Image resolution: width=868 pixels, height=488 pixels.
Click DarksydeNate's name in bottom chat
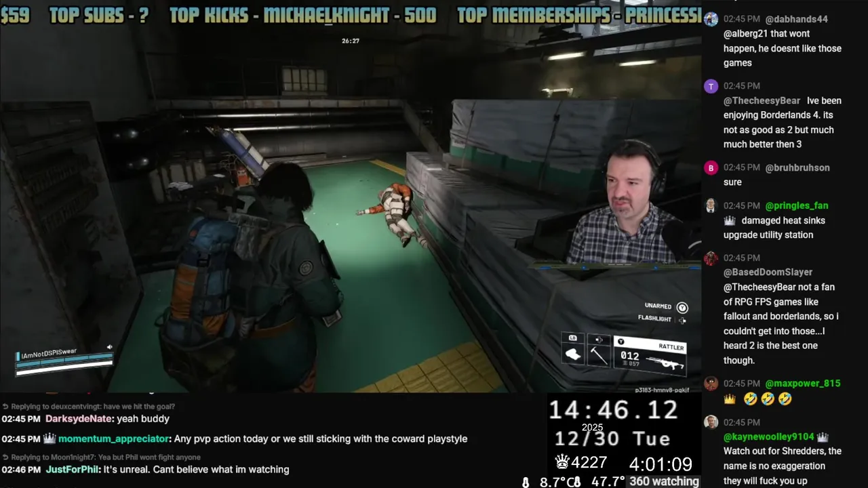pos(78,419)
